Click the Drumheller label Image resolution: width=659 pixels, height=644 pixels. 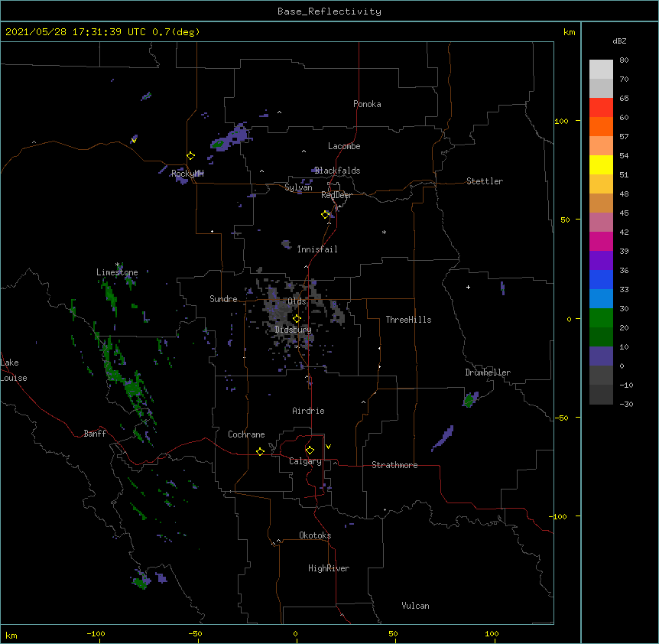tap(488, 372)
